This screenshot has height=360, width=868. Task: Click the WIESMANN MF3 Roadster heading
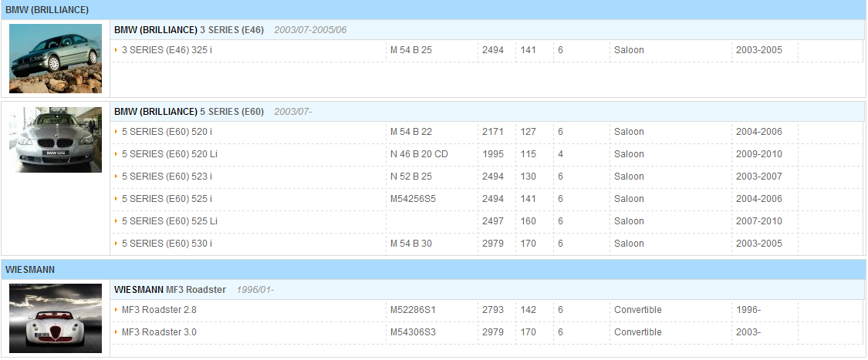pyautogui.click(x=170, y=290)
